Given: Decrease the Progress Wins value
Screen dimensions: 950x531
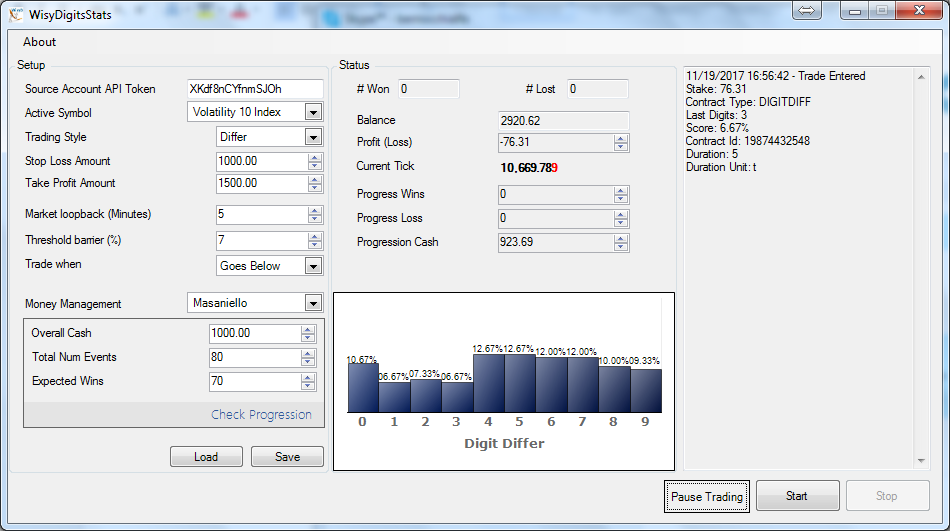Looking at the screenshot, I should (620, 199).
